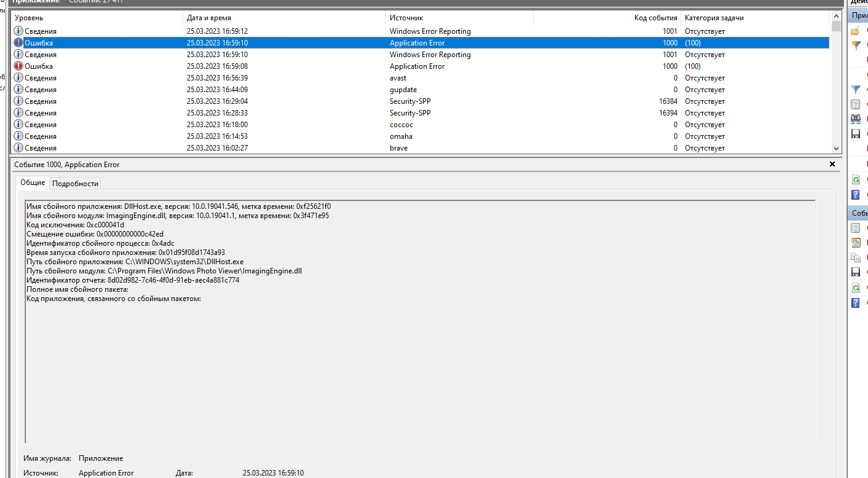Viewport: 868px width, 478px height.
Task: Select the Общие tab
Action: coord(33,182)
